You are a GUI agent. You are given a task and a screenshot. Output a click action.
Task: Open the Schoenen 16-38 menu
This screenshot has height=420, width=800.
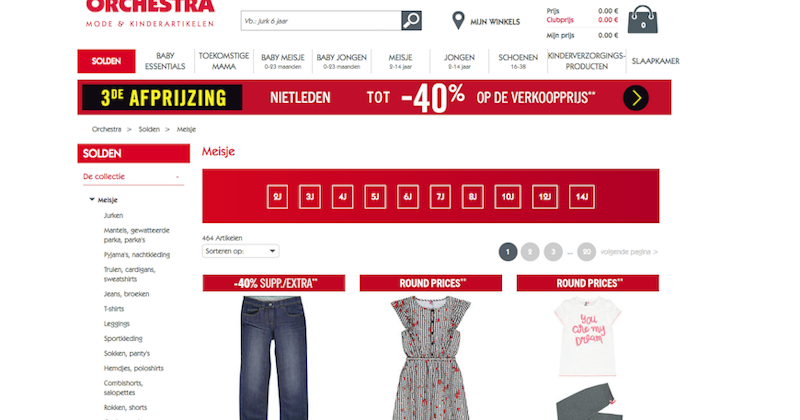518,61
